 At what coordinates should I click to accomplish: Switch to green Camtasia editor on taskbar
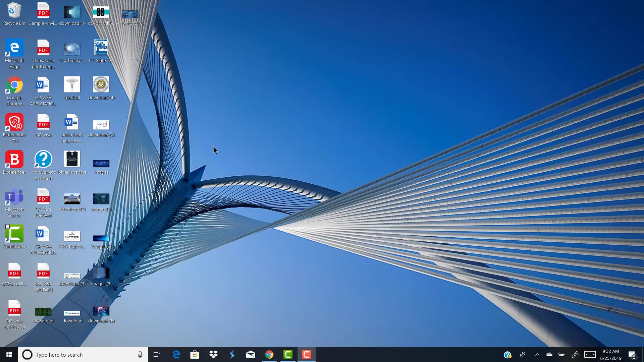(x=288, y=354)
